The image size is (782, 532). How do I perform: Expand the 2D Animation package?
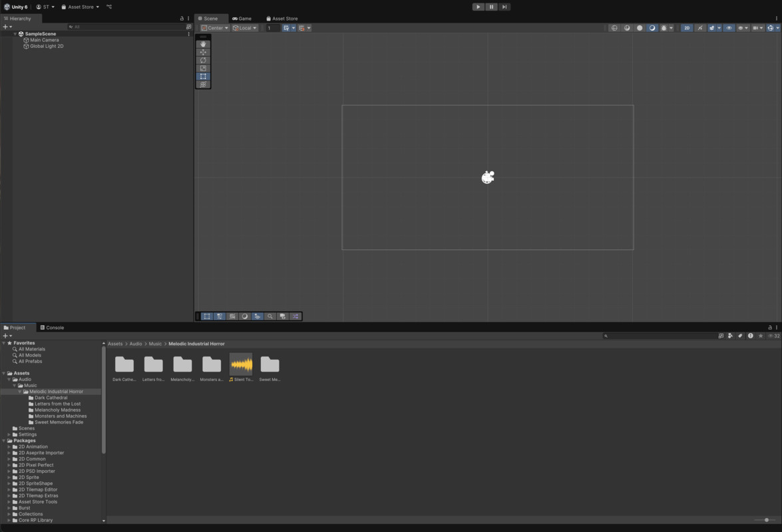click(x=9, y=447)
